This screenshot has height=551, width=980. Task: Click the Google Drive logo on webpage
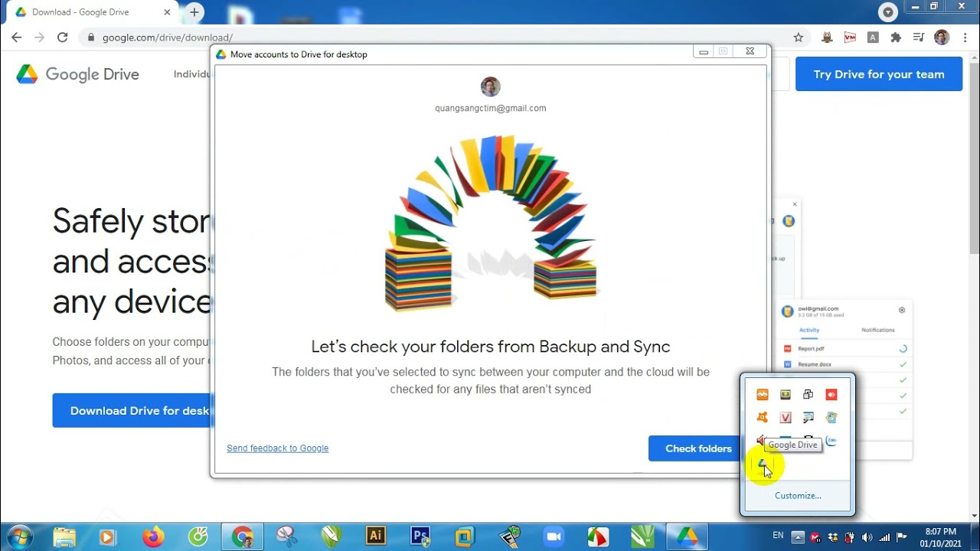coord(77,74)
